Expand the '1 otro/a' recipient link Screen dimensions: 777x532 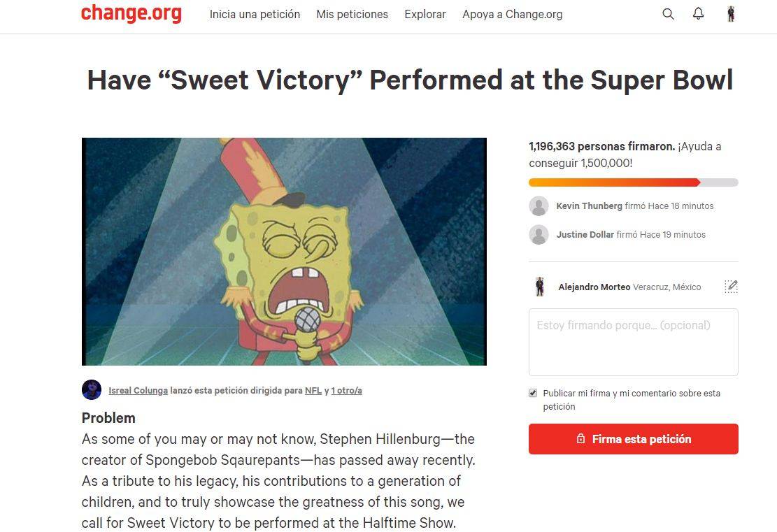point(347,390)
